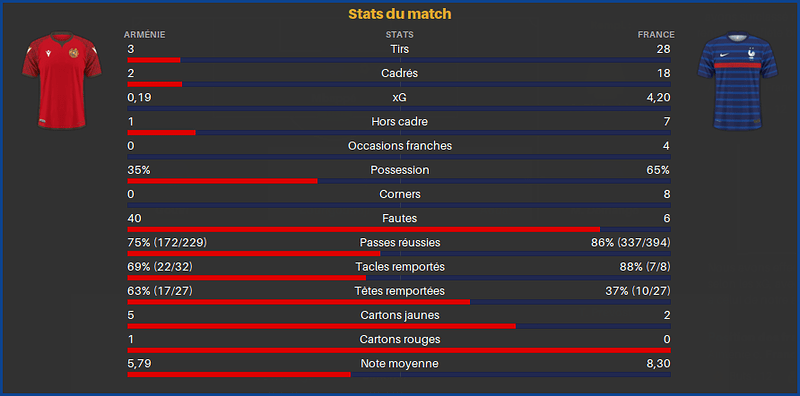Click the Note moyenne label

pos(399,364)
